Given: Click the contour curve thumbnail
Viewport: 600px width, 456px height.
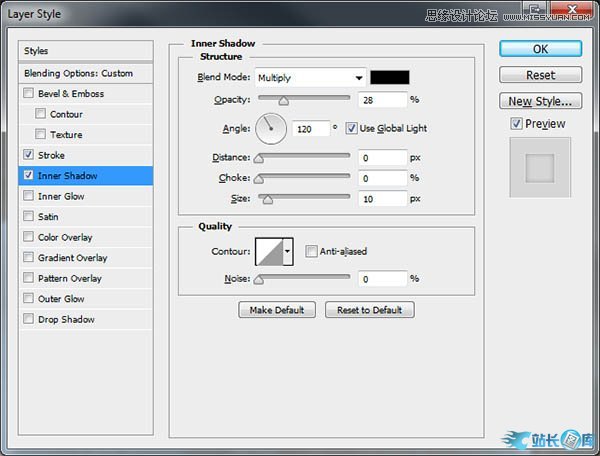Looking at the screenshot, I should 269,252.
